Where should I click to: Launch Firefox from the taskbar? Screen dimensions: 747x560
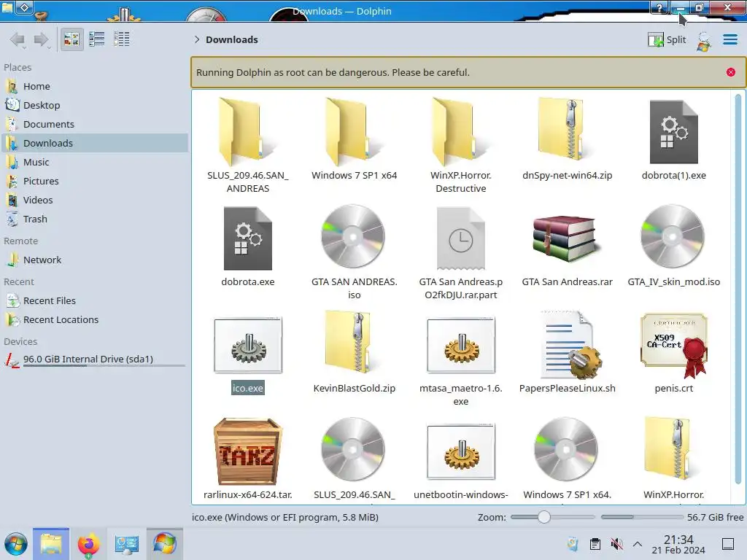click(x=88, y=544)
